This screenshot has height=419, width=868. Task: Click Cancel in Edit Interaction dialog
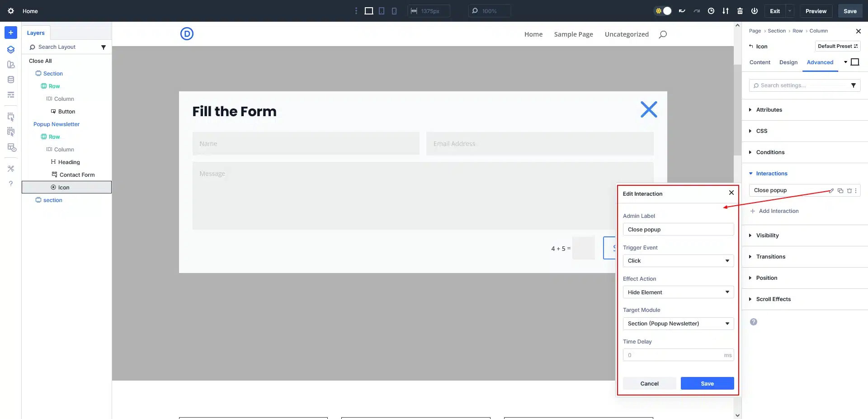649,383
